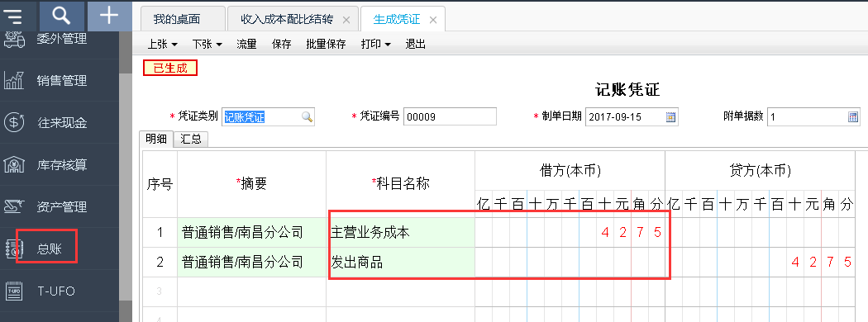Click the 库存核算 warehouse icon
This screenshot has width=868, height=322.
[x=14, y=165]
